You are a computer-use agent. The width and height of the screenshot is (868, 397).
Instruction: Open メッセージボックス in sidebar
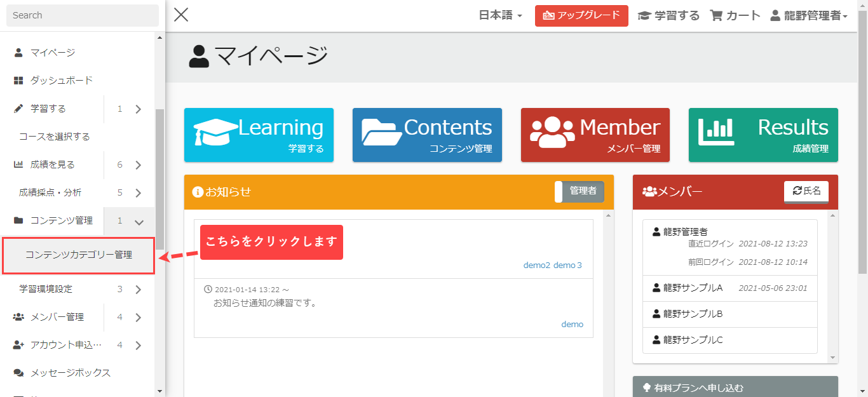[70, 373]
